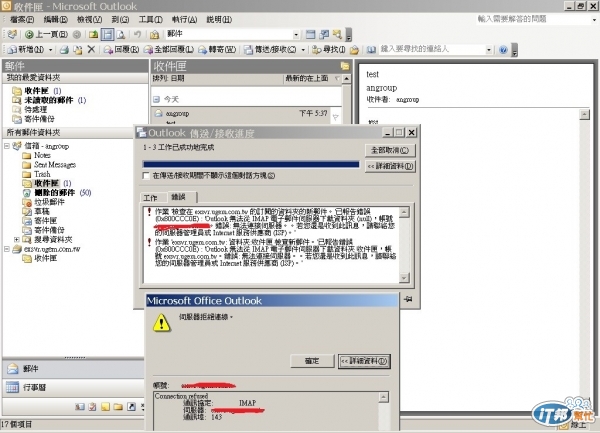
Task: Click the move to folder icon
Action: 78,50
